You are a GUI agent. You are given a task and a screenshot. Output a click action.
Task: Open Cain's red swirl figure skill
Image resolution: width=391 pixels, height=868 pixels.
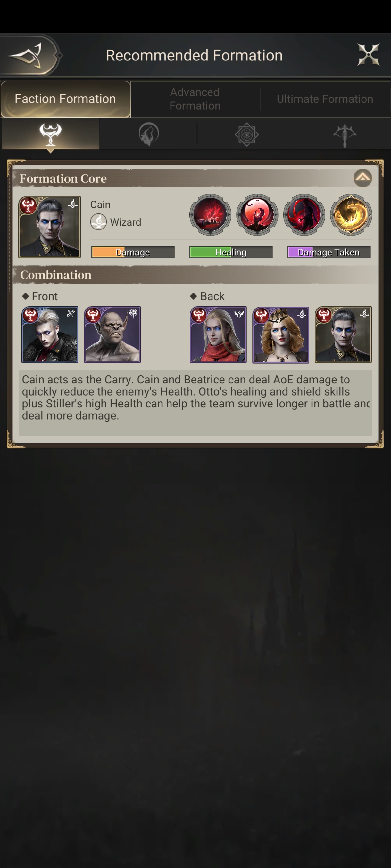point(304,215)
